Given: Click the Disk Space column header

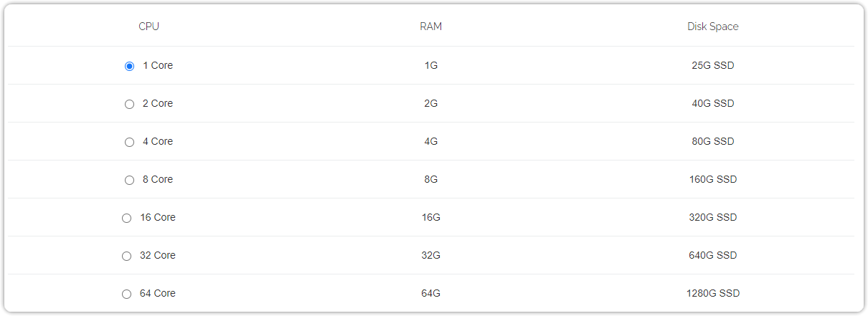Looking at the screenshot, I should 713,27.
